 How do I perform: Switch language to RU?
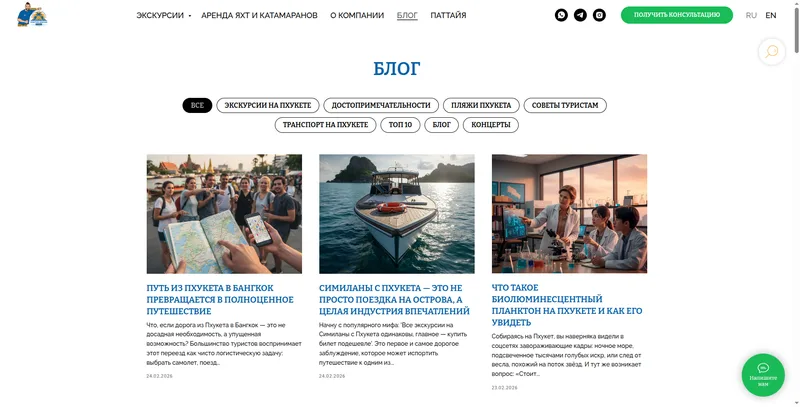(x=751, y=15)
